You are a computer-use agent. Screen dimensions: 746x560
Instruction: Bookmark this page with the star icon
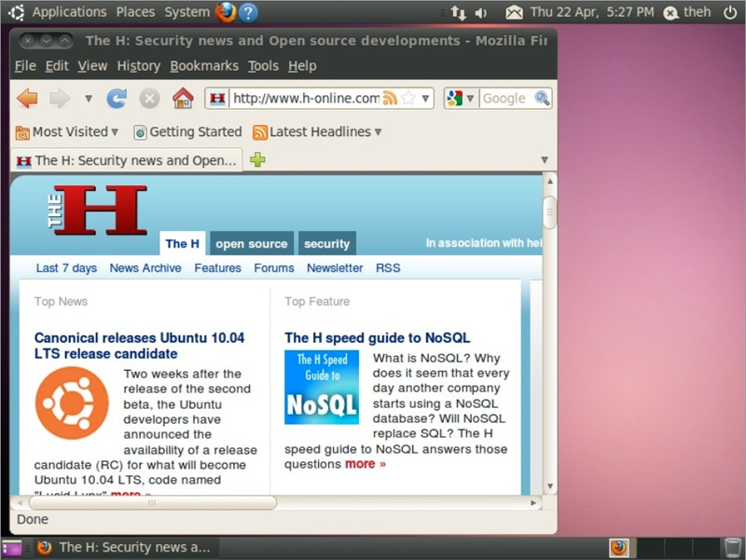click(408, 99)
